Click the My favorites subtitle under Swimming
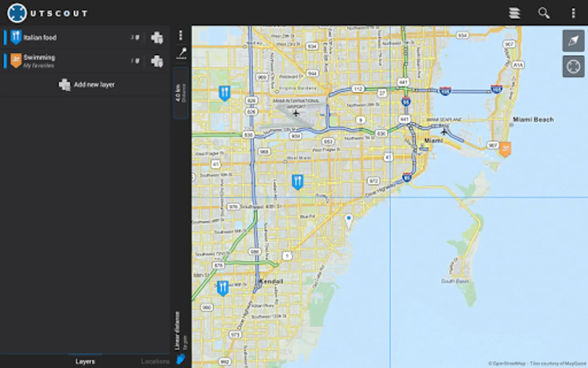This screenshot has width=588, height=368. pyautogui.click(x=39, y=66)
